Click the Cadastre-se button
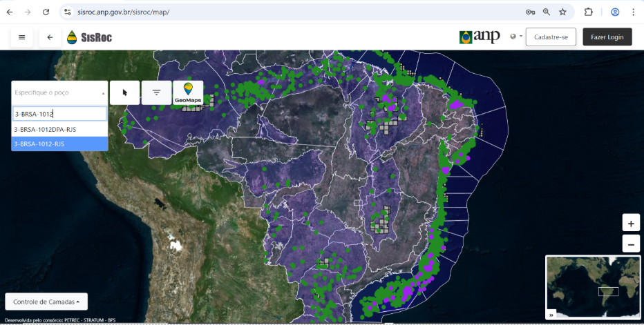 (551, 37)
